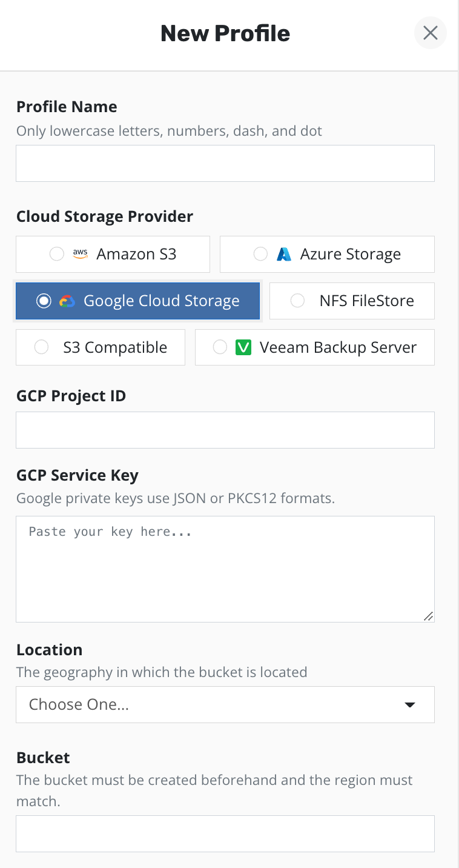Image resolution: width=459 pixels, height=868 pixels.
Task: Click the Google Cloud logo icon
Action: tap(67, 301)
